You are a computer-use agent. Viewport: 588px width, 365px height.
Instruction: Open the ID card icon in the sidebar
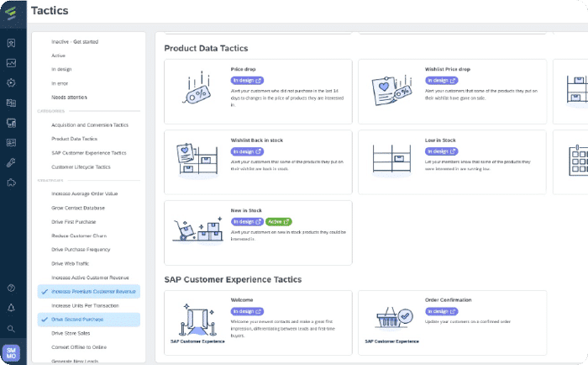point(11,143)
